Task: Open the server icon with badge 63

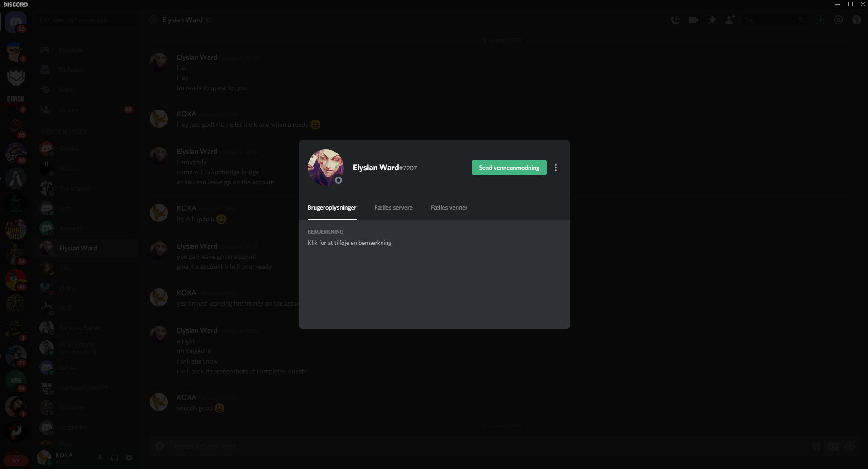Action: 16,128
